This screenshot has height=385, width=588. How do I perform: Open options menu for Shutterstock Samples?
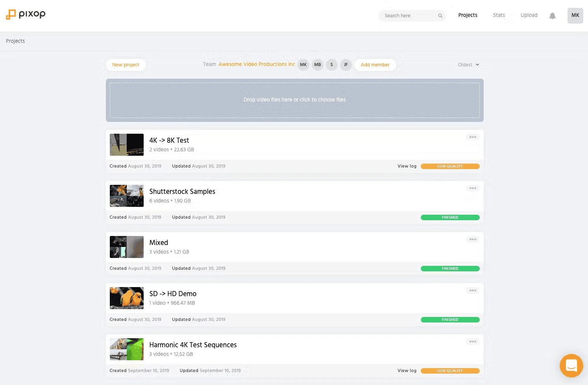pyautogui.click(x=473, y=188)
